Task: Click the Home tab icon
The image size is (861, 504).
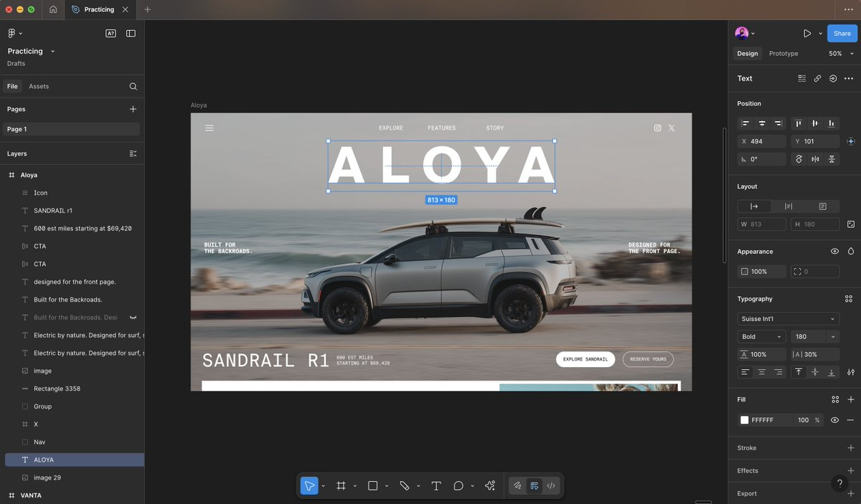Action: point(54,9)
